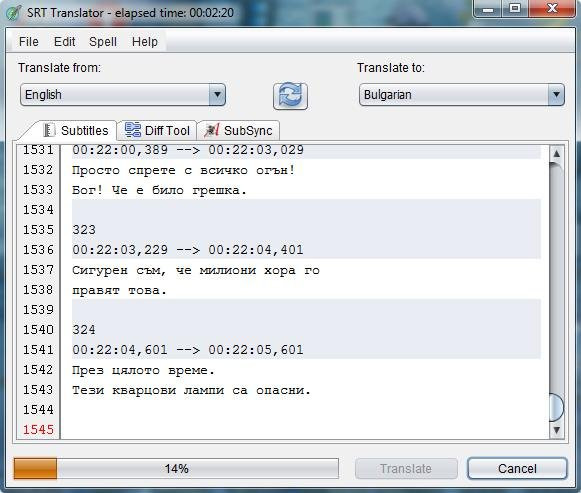Image resolution: width=581 pixels, height=493 pixels.
Task: Click the Cancel button
Action: coord(517,469)
